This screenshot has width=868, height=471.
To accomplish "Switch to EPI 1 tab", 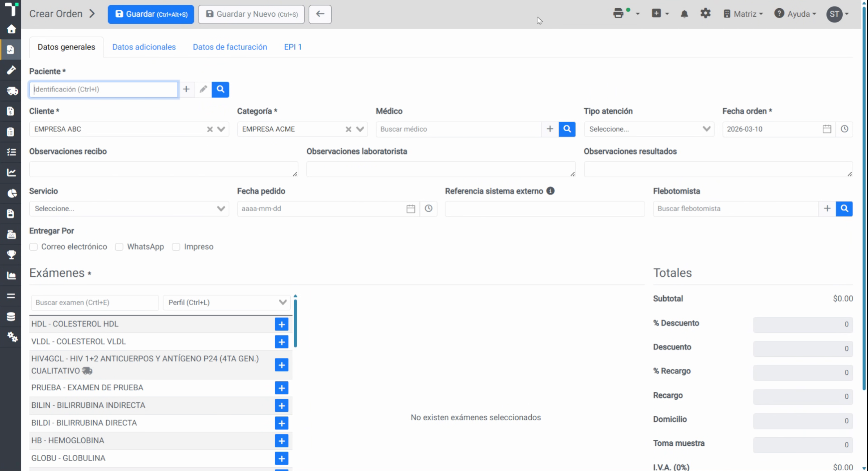I will click(293, 47).
